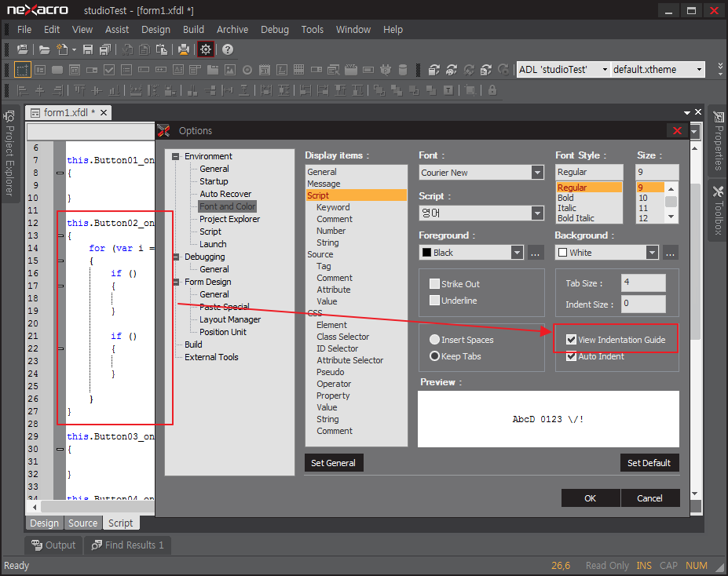Click the Background browse color button
The height and width of the screenshot is (576, 728).
[670, 253]
